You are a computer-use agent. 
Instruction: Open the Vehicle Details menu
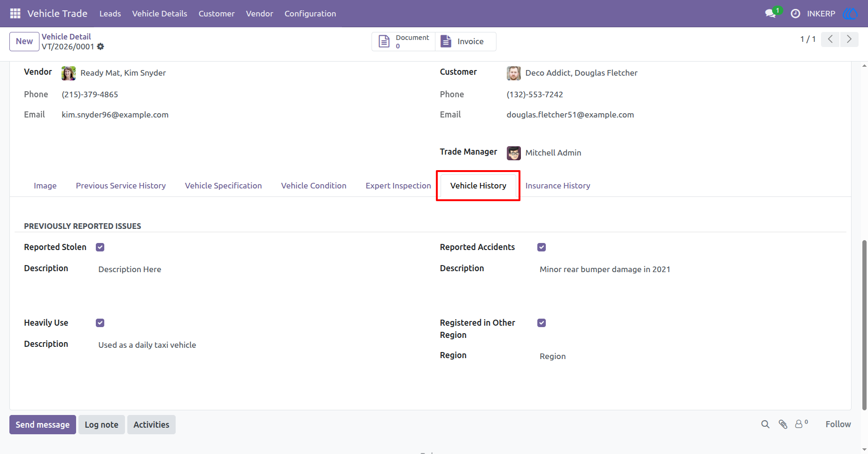tap(160, 14)
